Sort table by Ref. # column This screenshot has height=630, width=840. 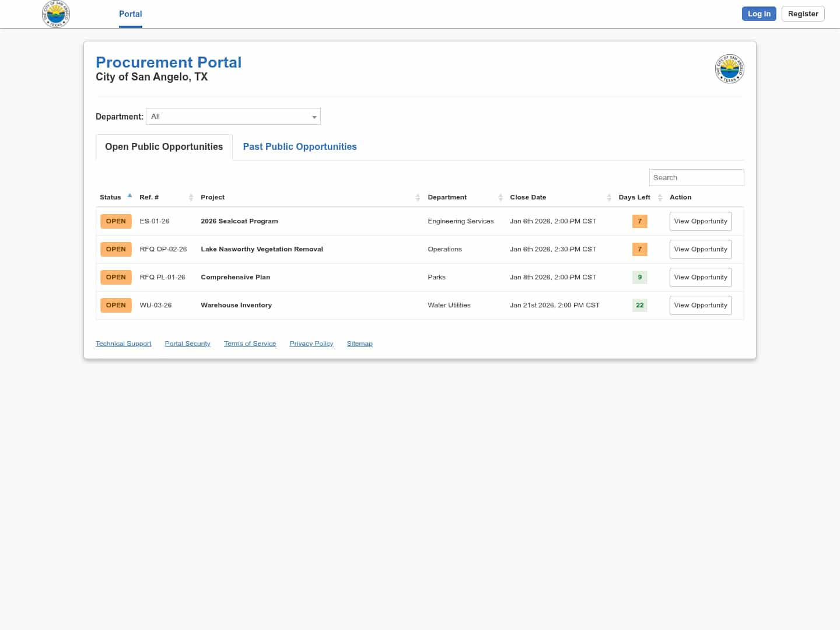191,198
